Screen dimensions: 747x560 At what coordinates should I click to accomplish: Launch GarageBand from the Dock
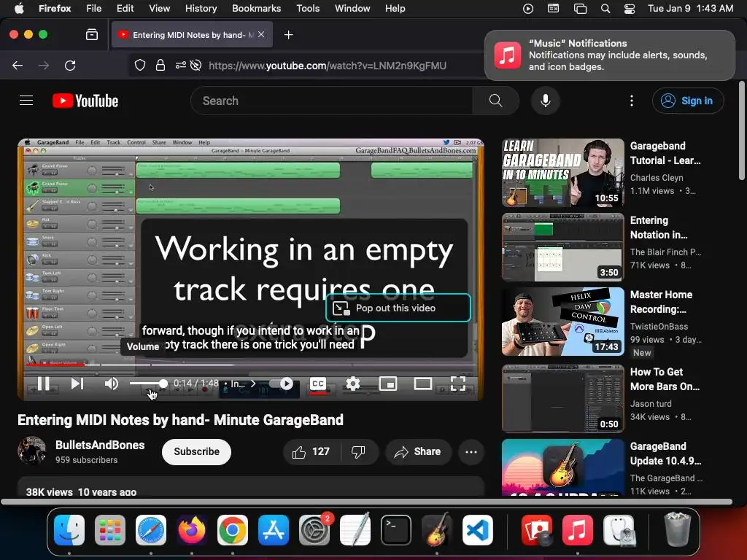(437, 530)
